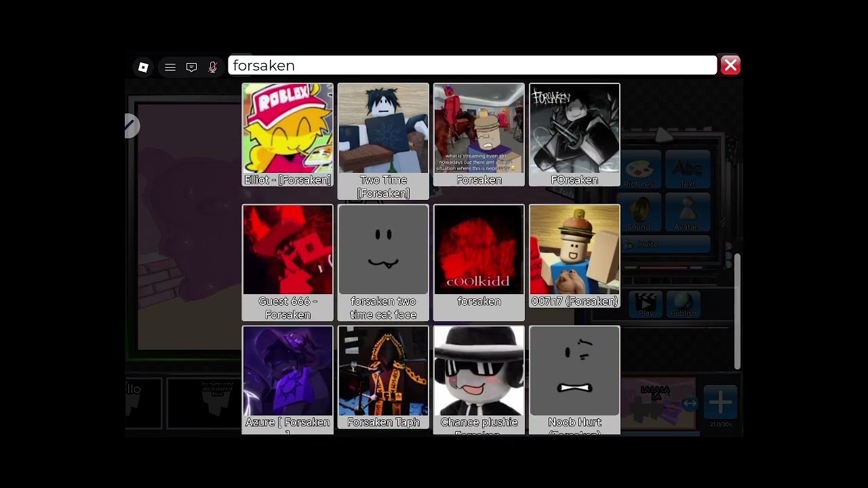Click the Play clapperboard button
The height and width of the screenshot is (488, 868).
point(646,304)
